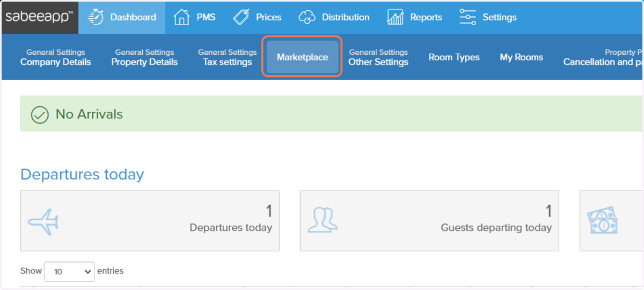
Task: Click the PMS house icon
Action: point(182,17)
